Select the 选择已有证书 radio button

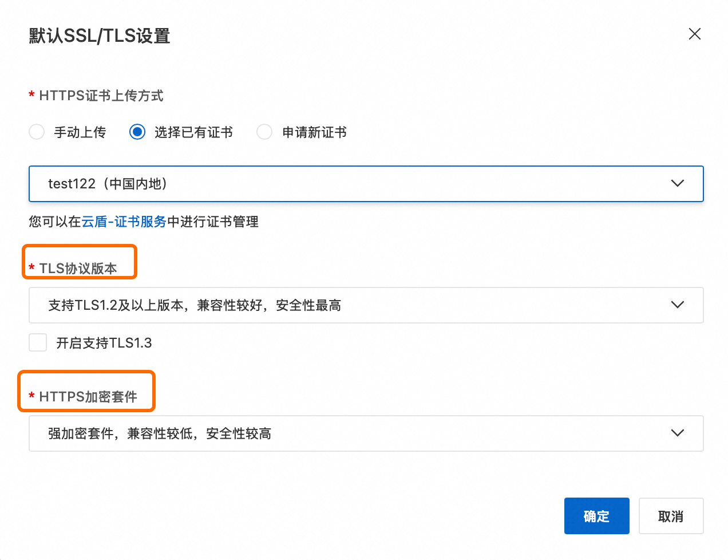pos(137,132)
